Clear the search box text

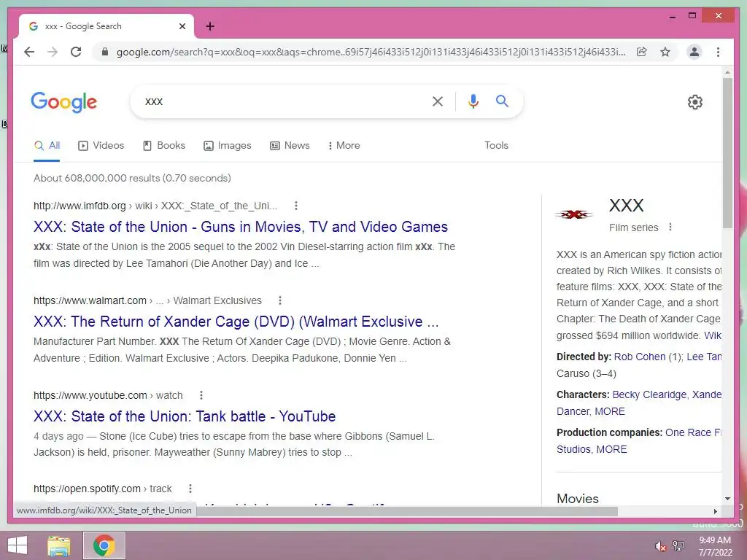point(438,101)
